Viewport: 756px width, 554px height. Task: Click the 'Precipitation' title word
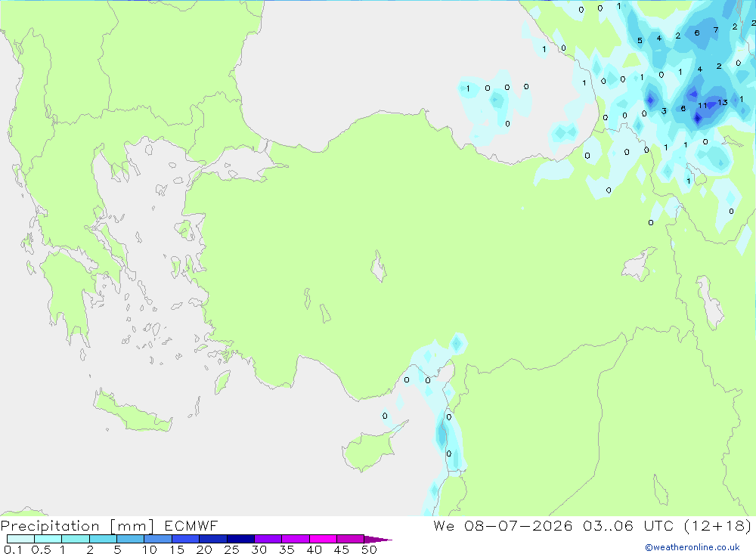tap(50, 525)
